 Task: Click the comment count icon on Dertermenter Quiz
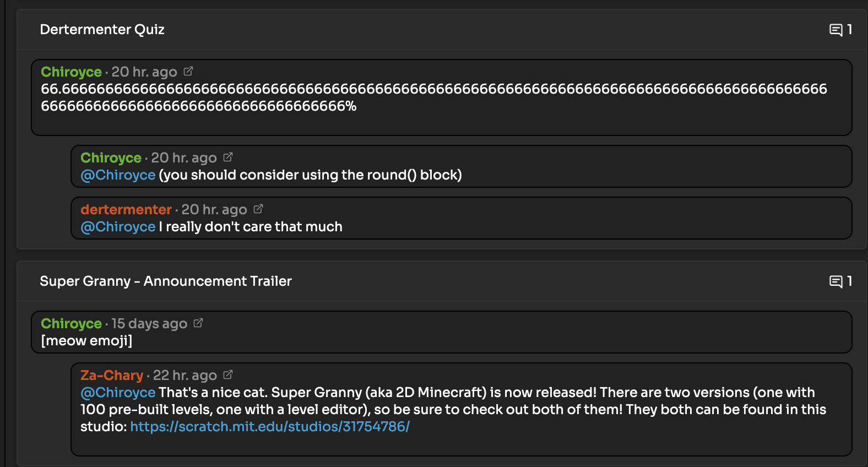837,30
